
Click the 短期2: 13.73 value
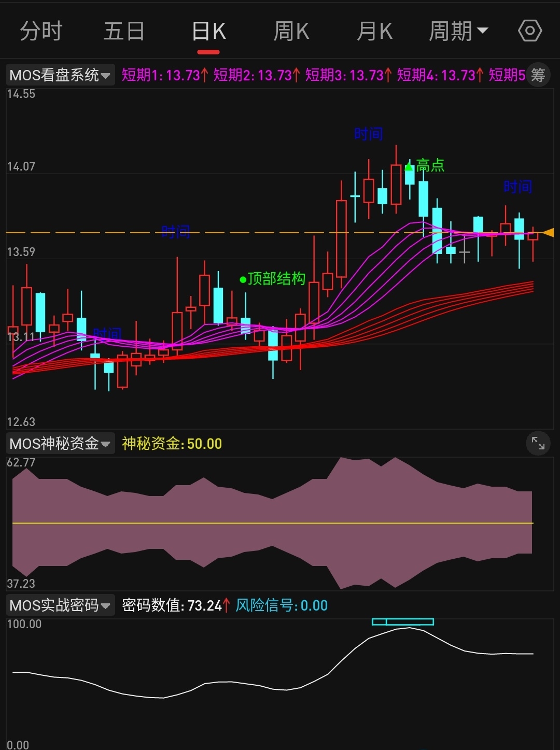[x=257, y=75]
